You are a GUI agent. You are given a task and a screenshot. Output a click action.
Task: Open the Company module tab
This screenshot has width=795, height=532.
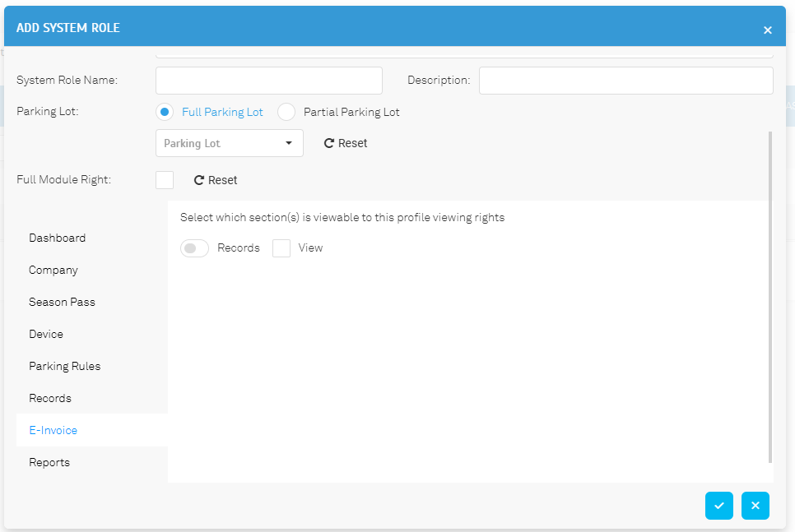(53, 270)
